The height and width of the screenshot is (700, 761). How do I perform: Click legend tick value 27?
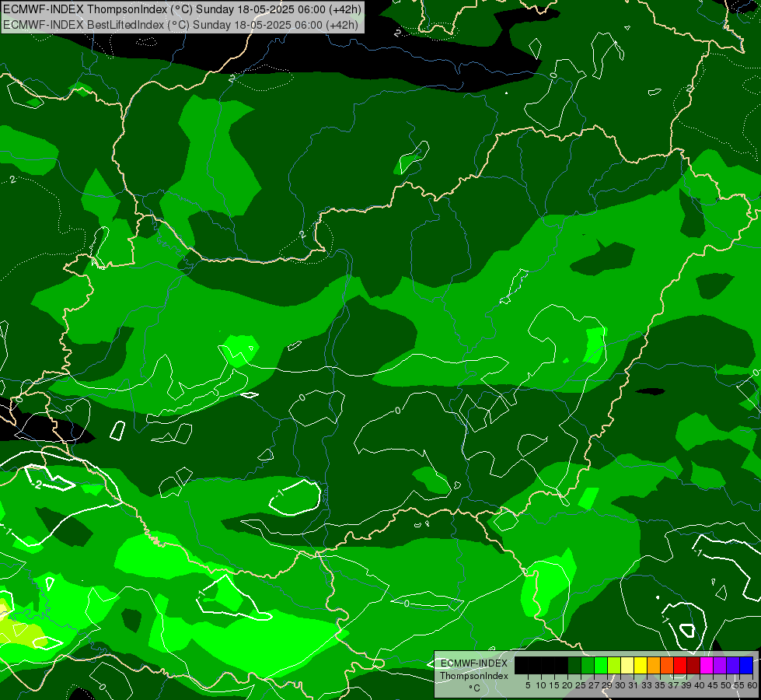pos(594,685)
